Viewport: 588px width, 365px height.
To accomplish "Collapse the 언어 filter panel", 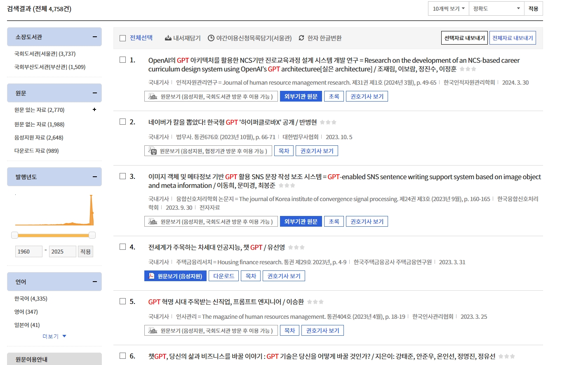I will [x=94, y=282].
